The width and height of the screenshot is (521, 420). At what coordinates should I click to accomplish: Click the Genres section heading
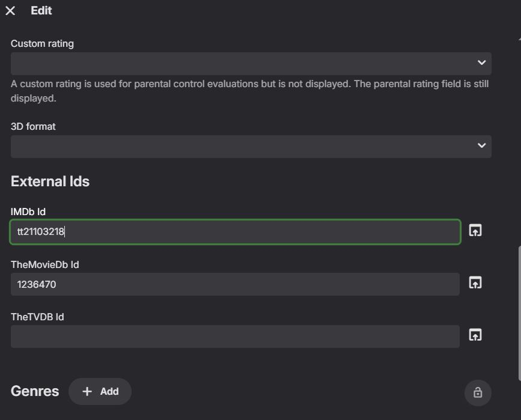(35, 392)
